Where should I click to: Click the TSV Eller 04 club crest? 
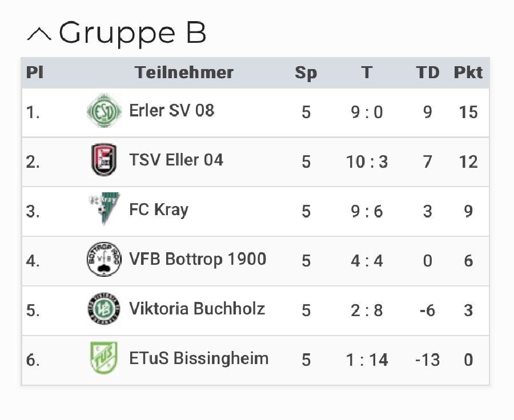[104, 160]
